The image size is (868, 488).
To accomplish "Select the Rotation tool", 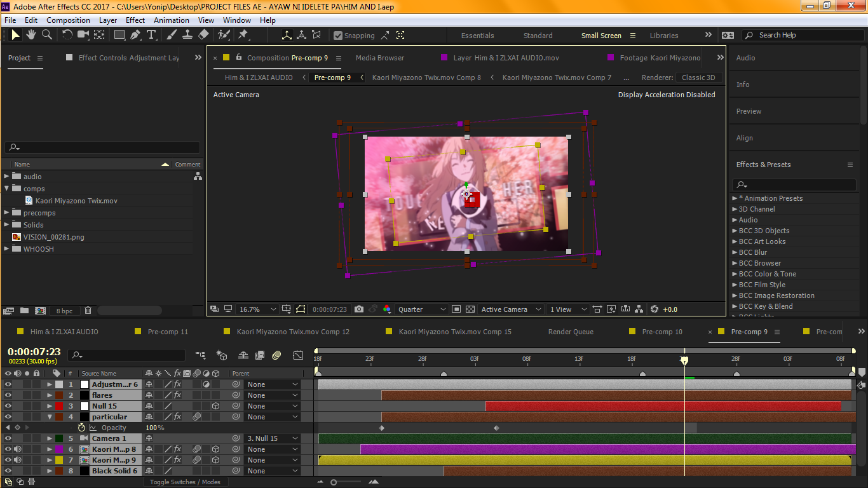I will tap(67, 35).
